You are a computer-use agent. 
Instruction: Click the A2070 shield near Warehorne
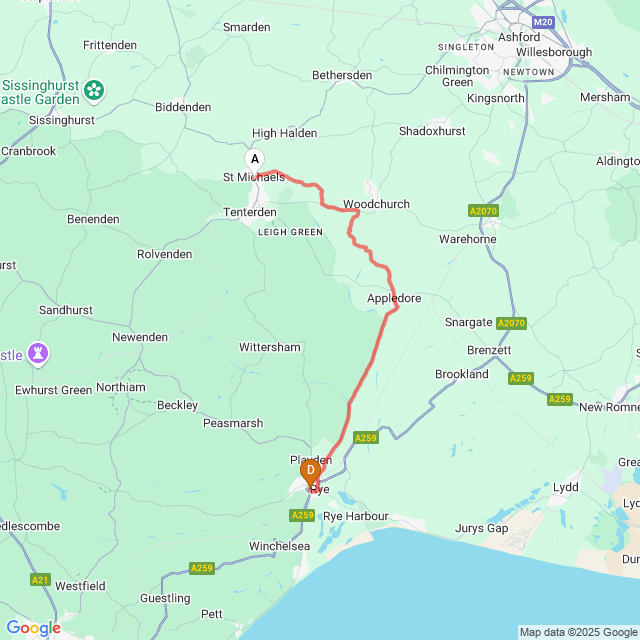(483, 211)
